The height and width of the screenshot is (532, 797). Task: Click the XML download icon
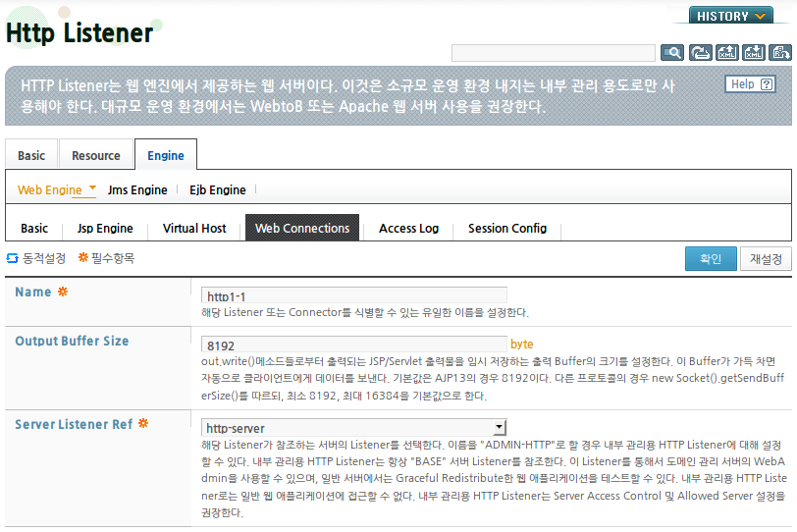tap(753, 52)
